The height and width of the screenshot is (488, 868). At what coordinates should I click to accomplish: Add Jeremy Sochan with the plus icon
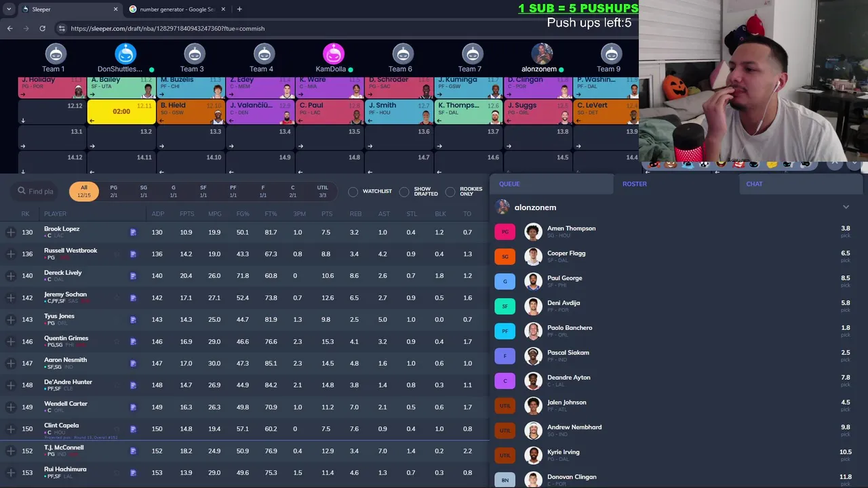[10, 298]
